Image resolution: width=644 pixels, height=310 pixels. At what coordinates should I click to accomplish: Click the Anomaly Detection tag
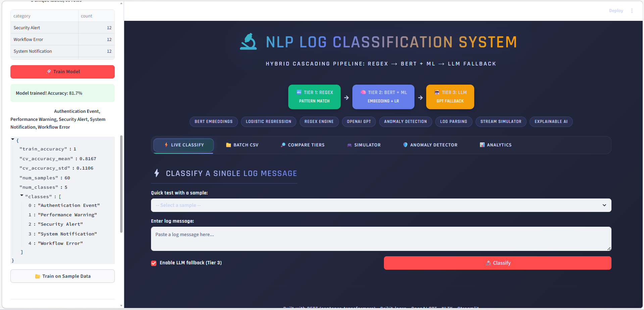[405, 122]
